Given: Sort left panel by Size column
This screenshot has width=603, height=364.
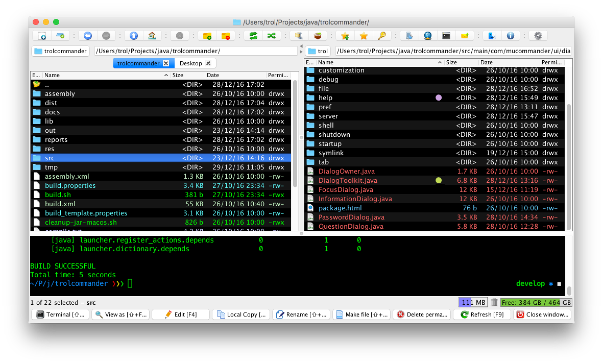Looking at the screenshot, I should (x=187, y=76).
